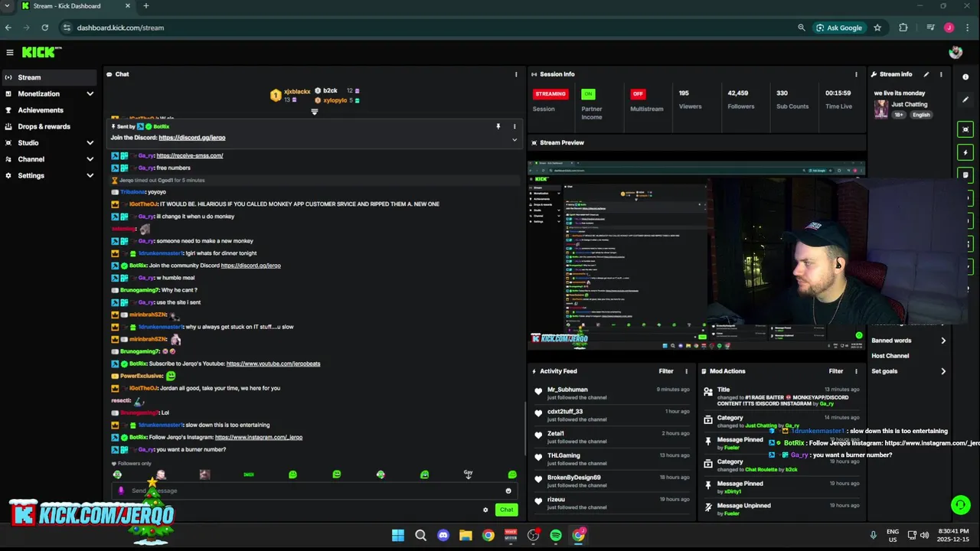Screen dimensions: 980x551
Task: Click the purple icon in message box
Action: coord(121,491)
